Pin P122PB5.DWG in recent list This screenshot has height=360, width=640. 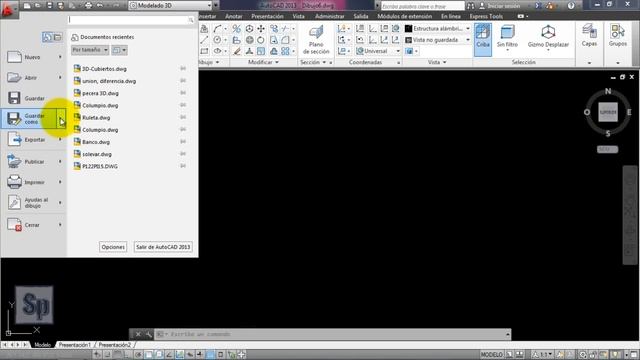(183, 166)
